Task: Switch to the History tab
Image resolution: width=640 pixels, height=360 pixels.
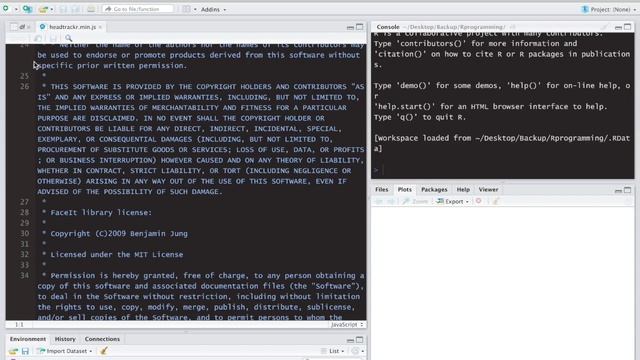Action: point(65,339)
